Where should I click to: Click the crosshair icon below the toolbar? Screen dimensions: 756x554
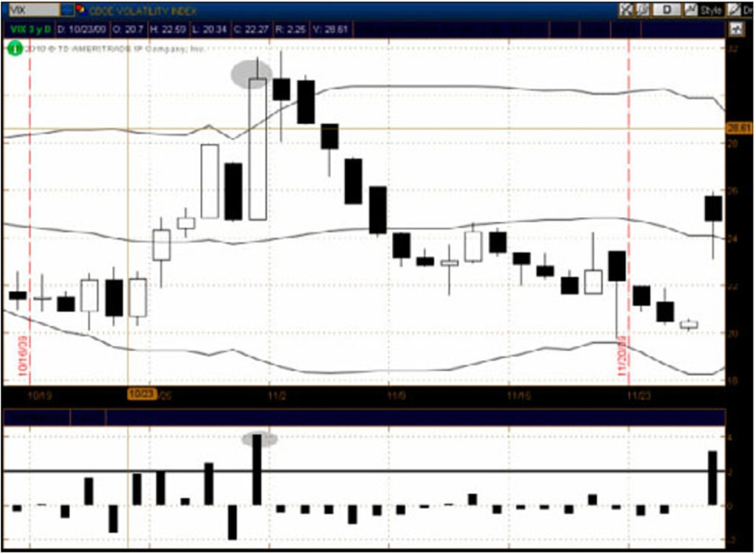pyautogui.click(x=736, y=29)
